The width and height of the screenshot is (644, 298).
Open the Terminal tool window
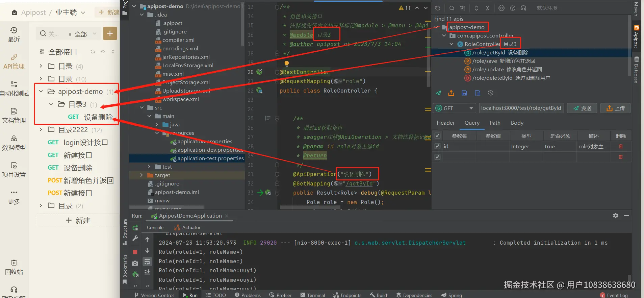pyautogui.click(x=312, y=295)
